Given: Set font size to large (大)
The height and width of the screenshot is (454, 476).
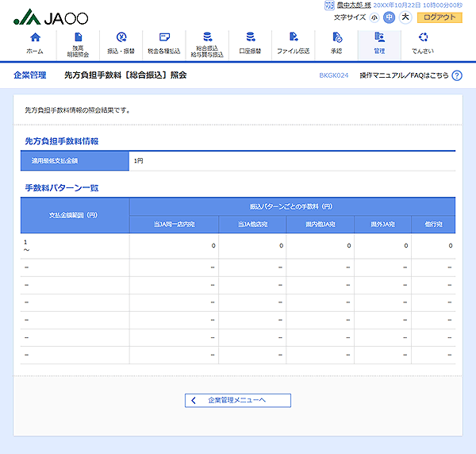Looking at the screenshot, I should coord(405,17).
